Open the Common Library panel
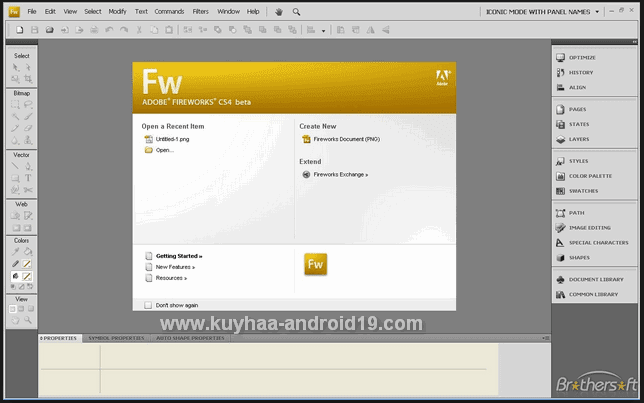This screenshot has width=644, height=403. [593, 295]
